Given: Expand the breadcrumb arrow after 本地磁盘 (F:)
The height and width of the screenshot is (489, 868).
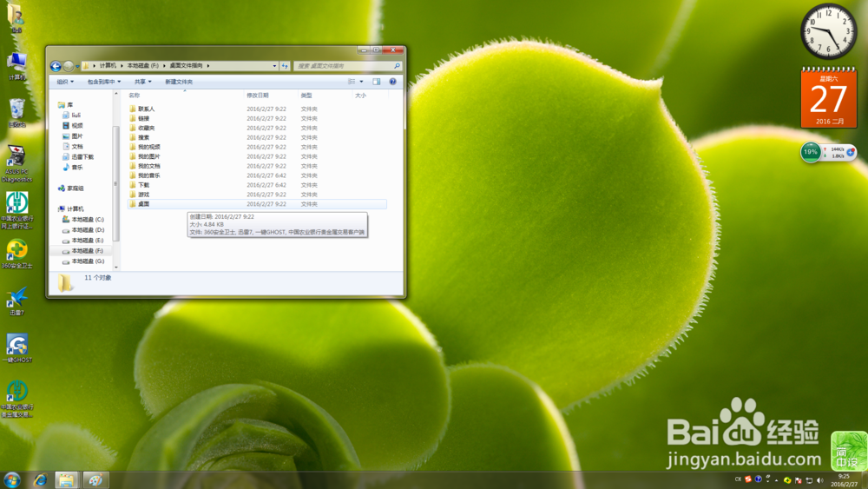Looking at the screenshot, I should coord(164,65).
